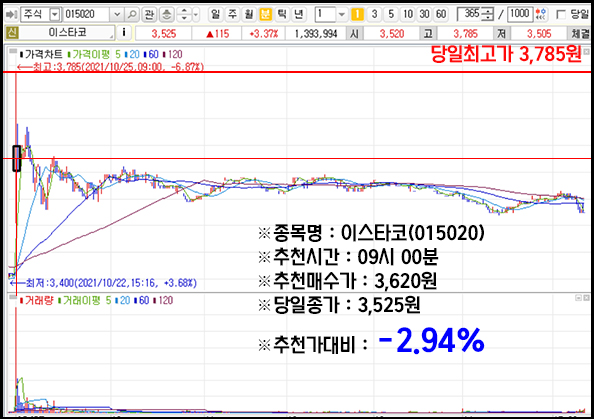Click the 저 low price label
The width and height of the screenshot is (594, 419).
[x=502, y=34]
